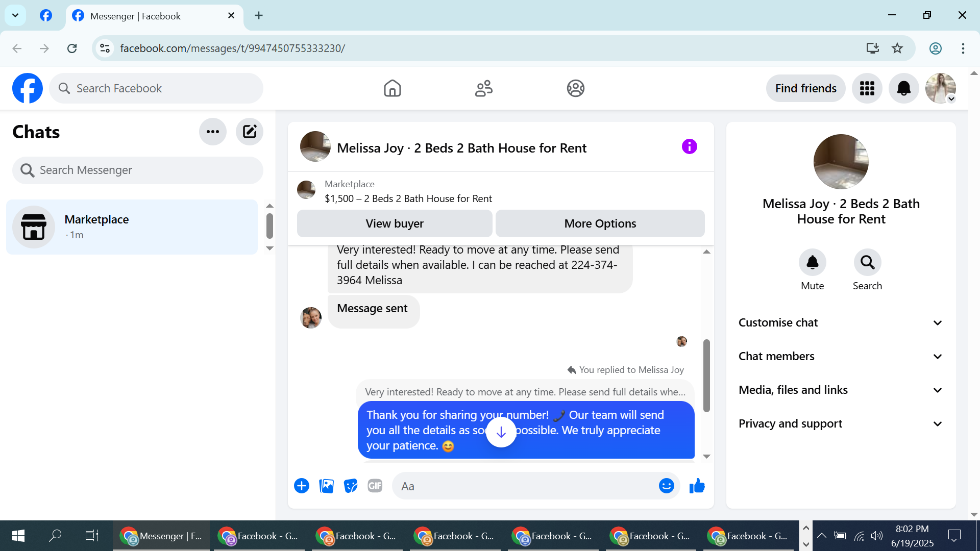The height and width of the screenshot is (551, 980).
Task: Choose a GIF from the composer
Action: coord(375,486)
